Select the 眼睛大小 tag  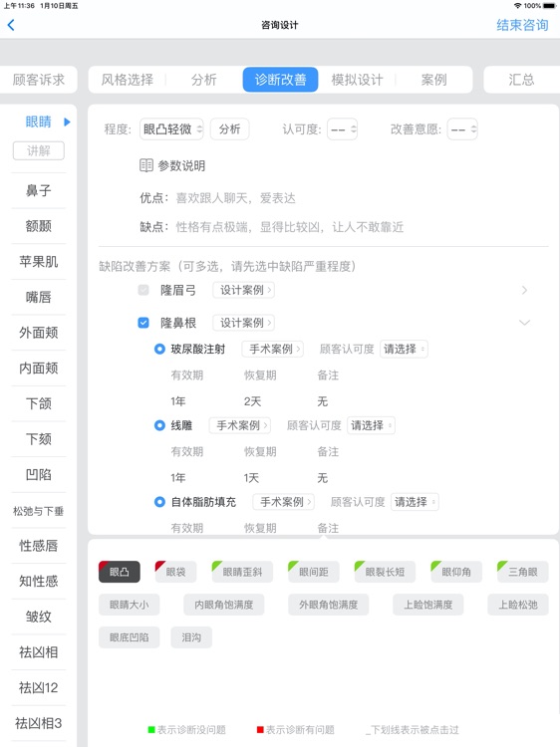[x=130, y=605]
